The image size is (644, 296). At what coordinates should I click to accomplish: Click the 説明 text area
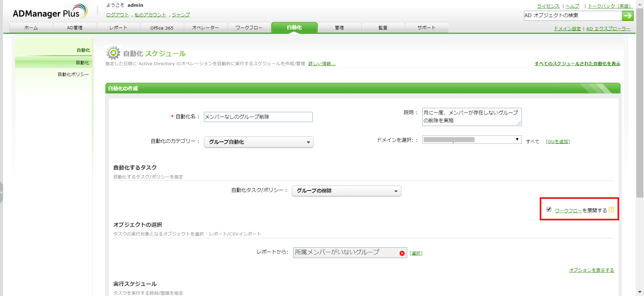[472, 117]
